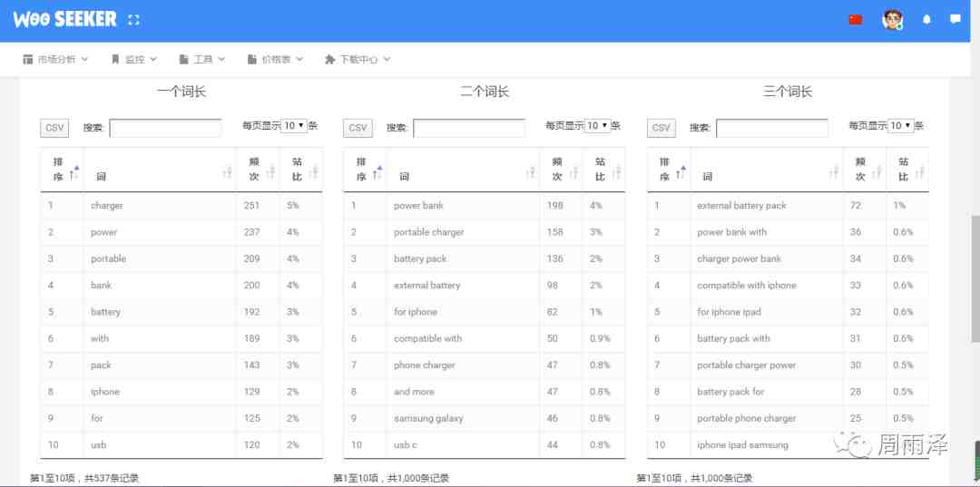
Task: Focus the search field of 三个词长 table
Action: (772, 128)
